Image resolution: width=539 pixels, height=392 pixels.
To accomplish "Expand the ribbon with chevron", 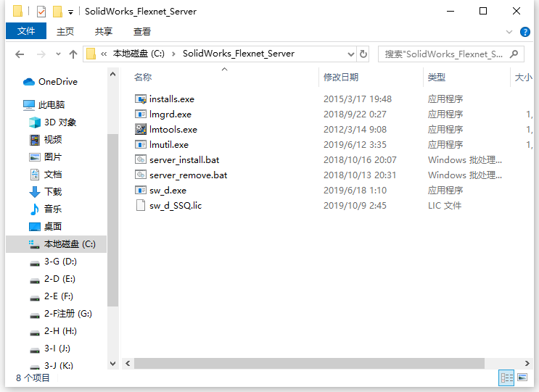I will coord(509,32).
